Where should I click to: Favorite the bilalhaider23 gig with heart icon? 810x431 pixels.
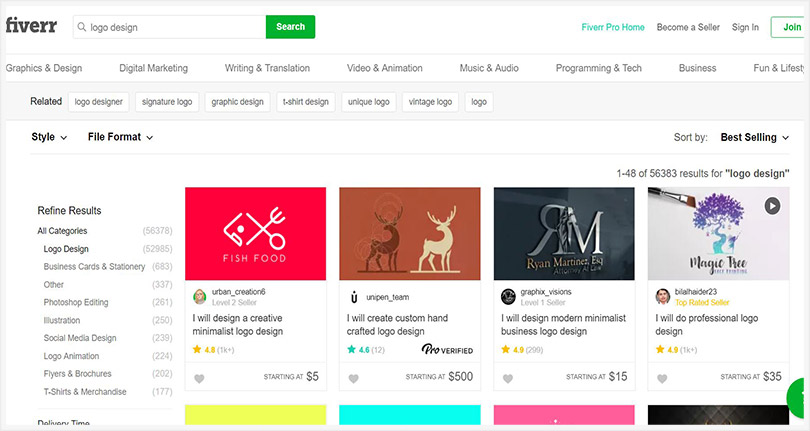(662, 378)
